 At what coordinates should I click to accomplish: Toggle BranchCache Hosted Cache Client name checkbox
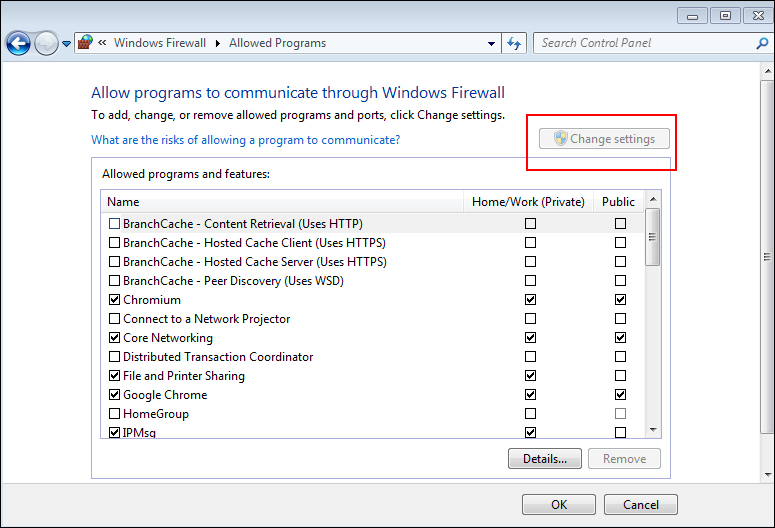[114, 243]
